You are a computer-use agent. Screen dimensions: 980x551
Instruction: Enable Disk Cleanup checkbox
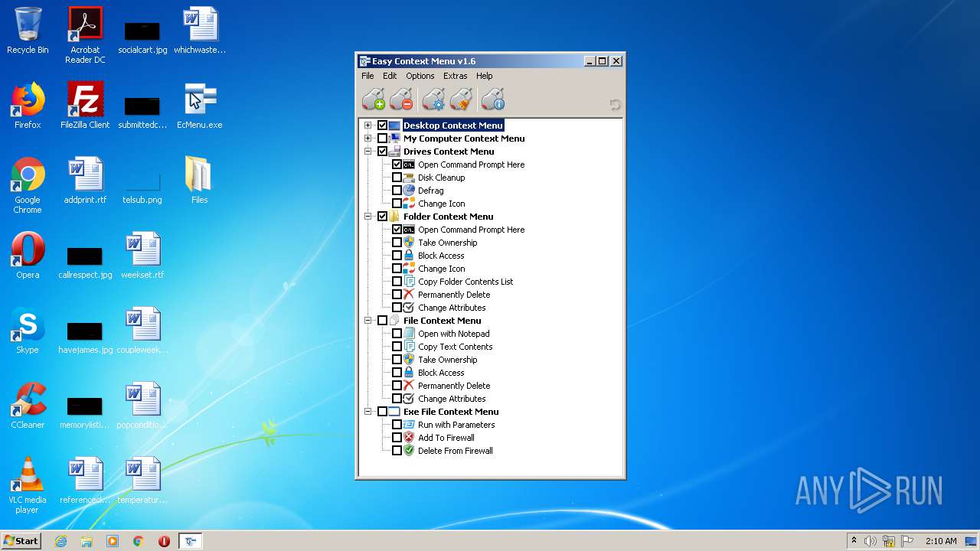point(397,178)
